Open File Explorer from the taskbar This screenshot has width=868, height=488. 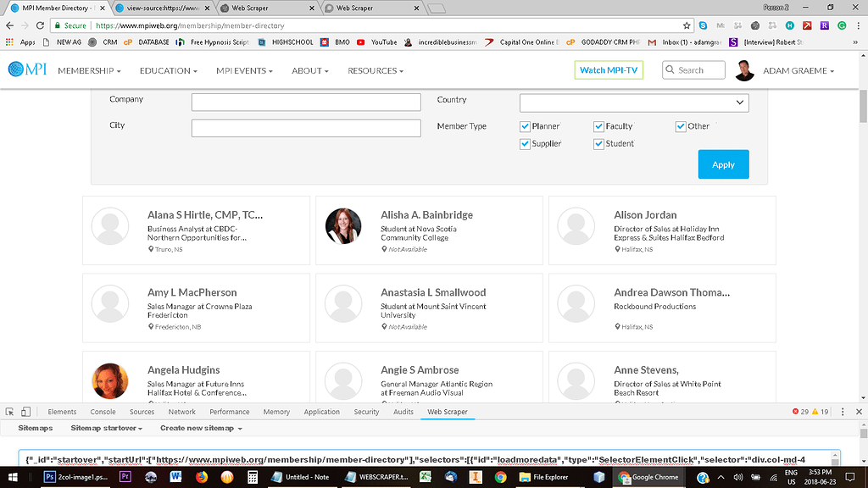(548, 477)
